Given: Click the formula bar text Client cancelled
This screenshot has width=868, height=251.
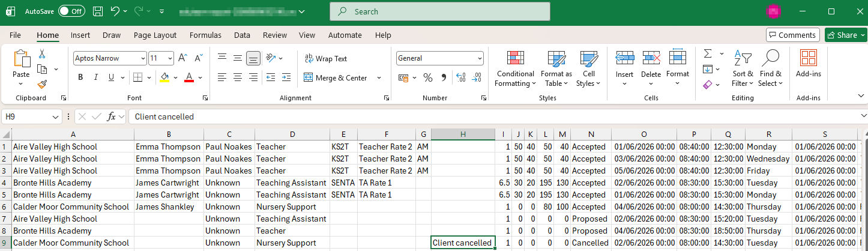Looking at the screenshot, I should point(164,116).
